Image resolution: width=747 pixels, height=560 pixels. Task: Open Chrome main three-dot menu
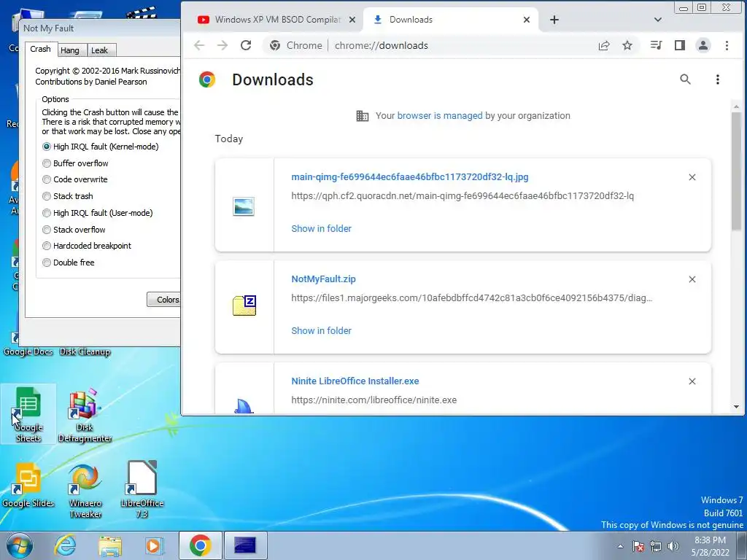click(x=727, y=45)
